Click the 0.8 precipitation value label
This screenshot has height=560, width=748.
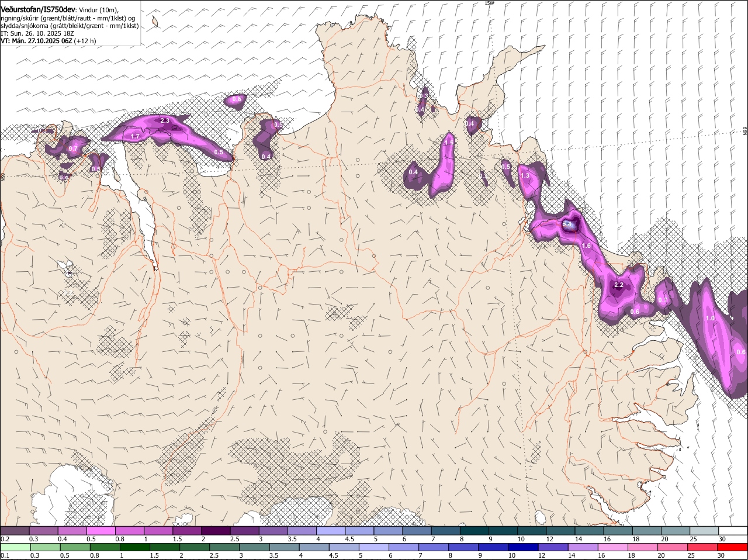pos(237,99)
